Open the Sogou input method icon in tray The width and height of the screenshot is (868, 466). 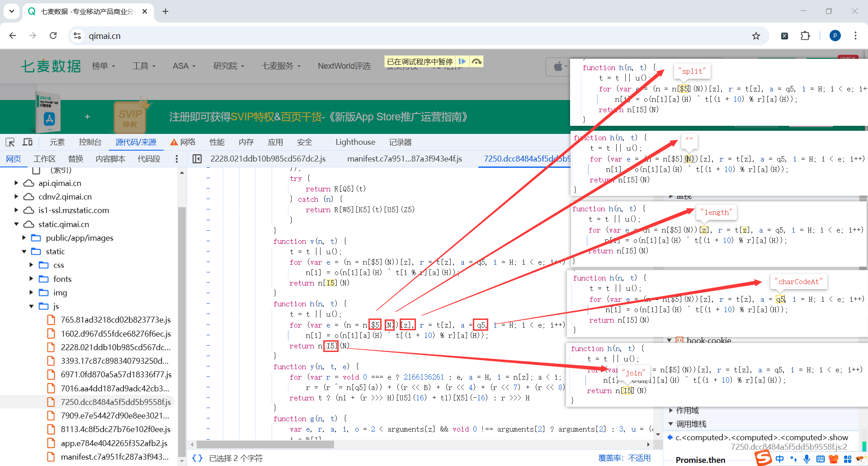click(x=764, y=458)
